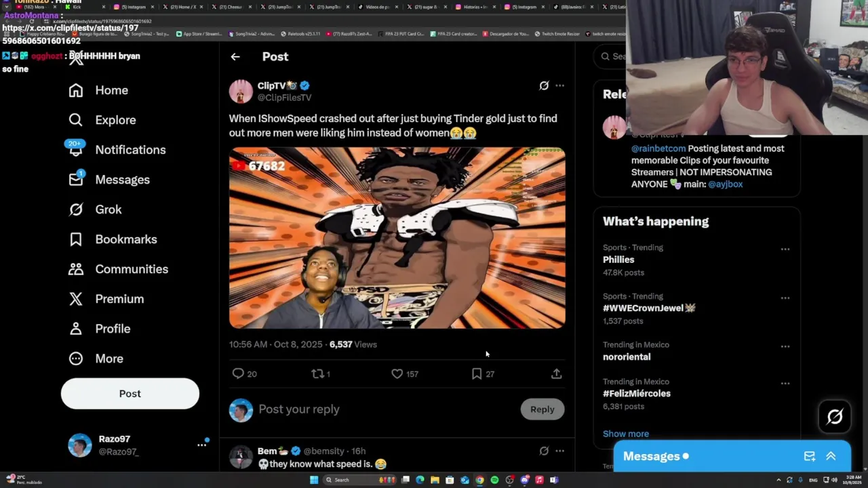Open Discord from the taskbar
The height and width of the screenshot is (488, 868).
[x=524, y=480]
